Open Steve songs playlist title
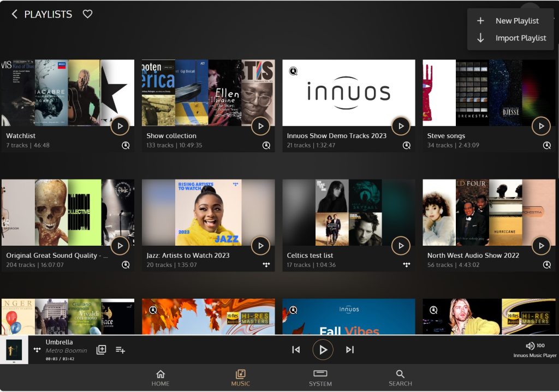The image size is (559, 392). (446, 135)
